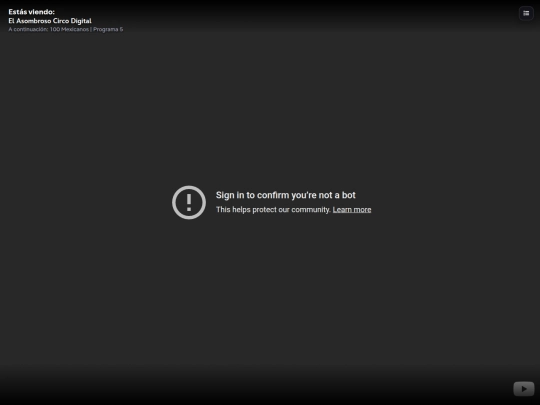
Task: Click the Estás viendo: label
Action: (x=31, y=12)
